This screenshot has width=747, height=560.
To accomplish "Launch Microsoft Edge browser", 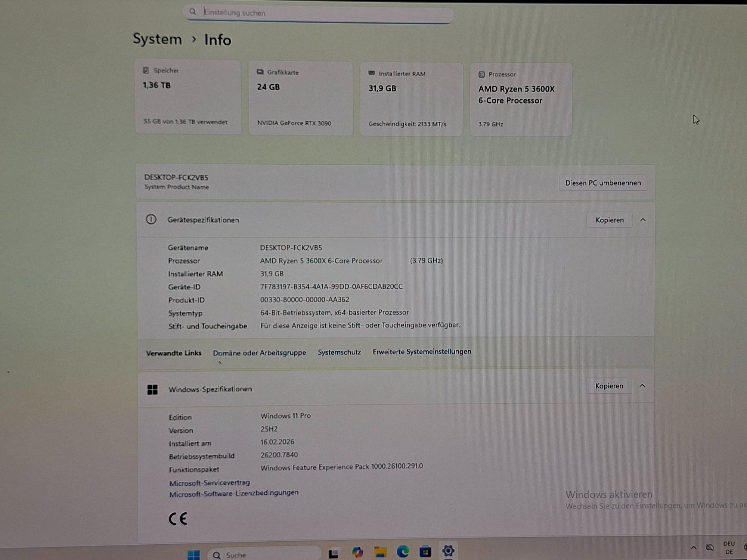I will (x=403, y=551).
